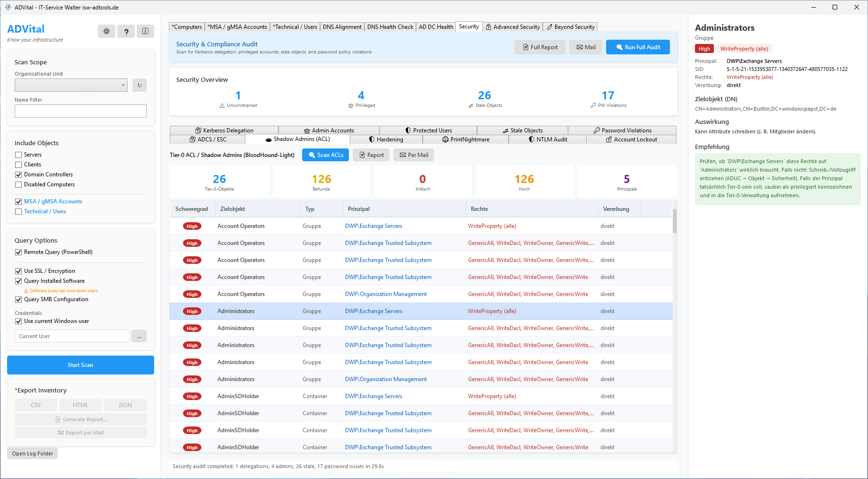Viewport: 868px width, 479px height.
Task: Click the Per Mail envelope button
Action: coord(414,155)
